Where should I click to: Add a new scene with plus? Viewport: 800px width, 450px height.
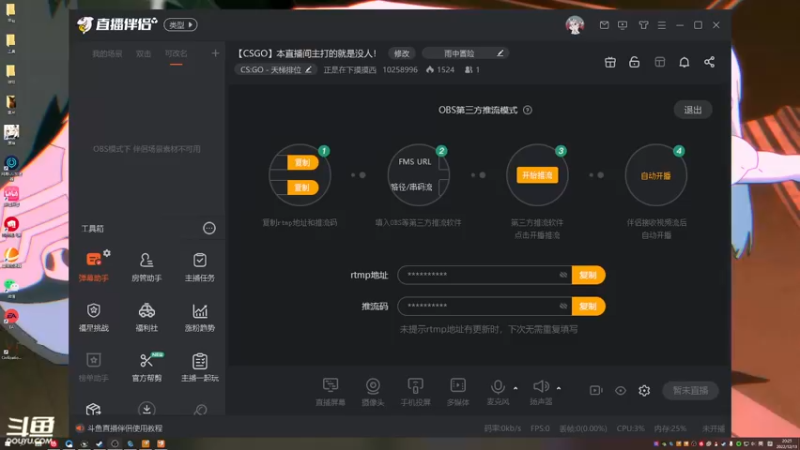pos(215,53)
